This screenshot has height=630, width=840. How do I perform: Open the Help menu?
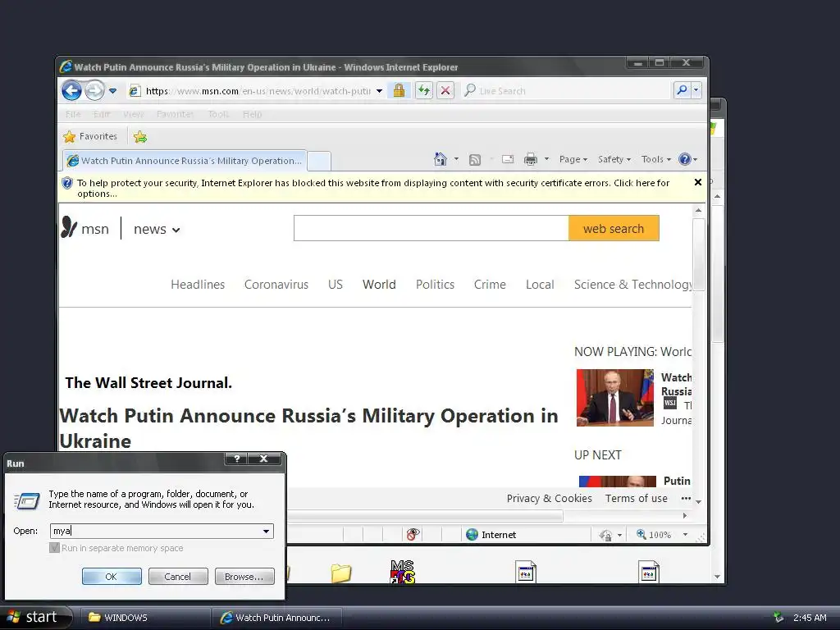pyautogui.click(x=253, y=114)
